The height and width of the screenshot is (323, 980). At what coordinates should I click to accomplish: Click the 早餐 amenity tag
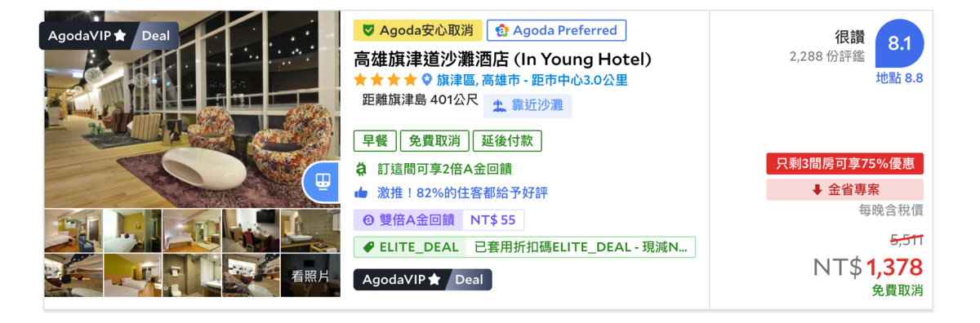point(375,140)
